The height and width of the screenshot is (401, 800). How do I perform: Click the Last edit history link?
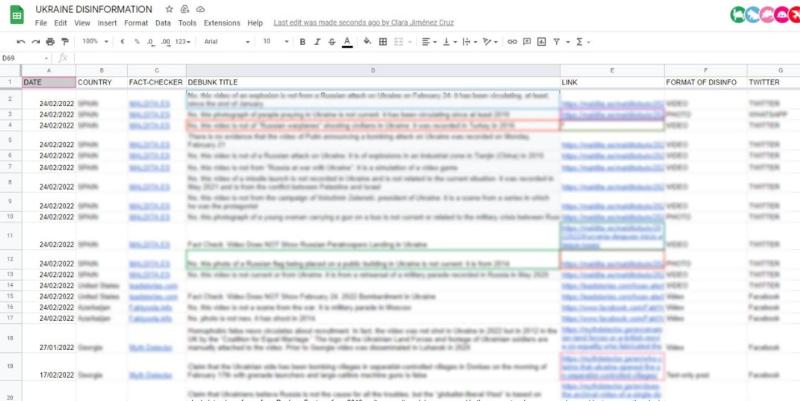[348, 22]
